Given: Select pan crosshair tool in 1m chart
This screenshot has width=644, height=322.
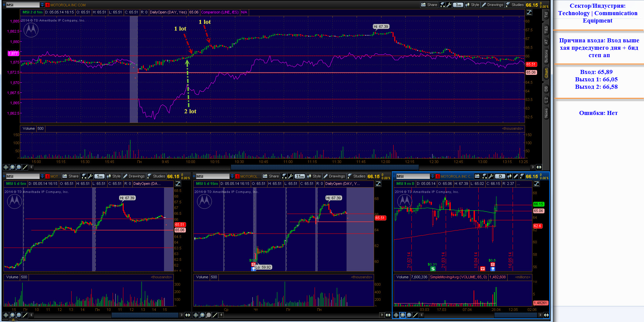Looking at the screenshot, I should click(x=6, y=167).
